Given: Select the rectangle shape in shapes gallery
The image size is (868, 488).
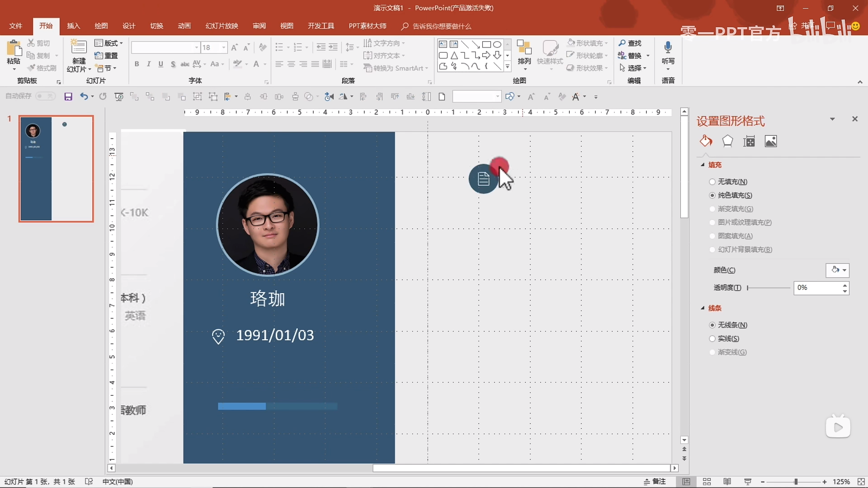Looking at the screenshot, I should click(x=486, y=44).
